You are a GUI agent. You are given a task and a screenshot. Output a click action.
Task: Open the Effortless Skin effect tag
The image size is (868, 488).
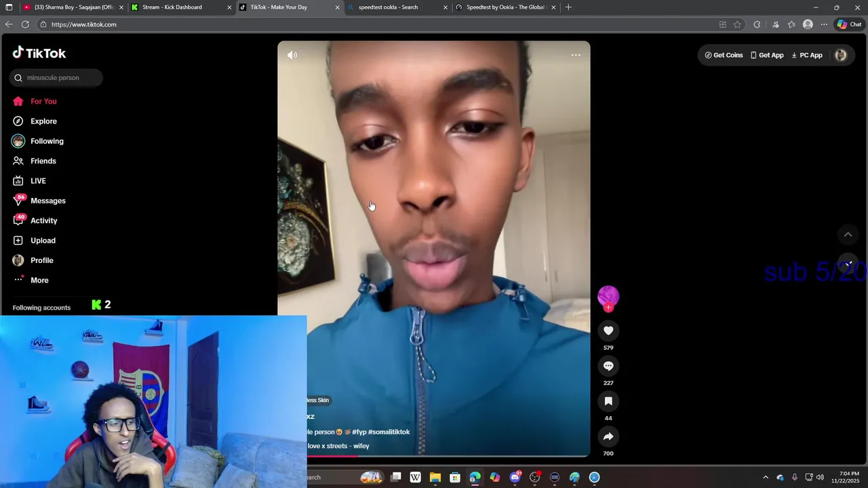pyautogui.click(x=318, y=401)
